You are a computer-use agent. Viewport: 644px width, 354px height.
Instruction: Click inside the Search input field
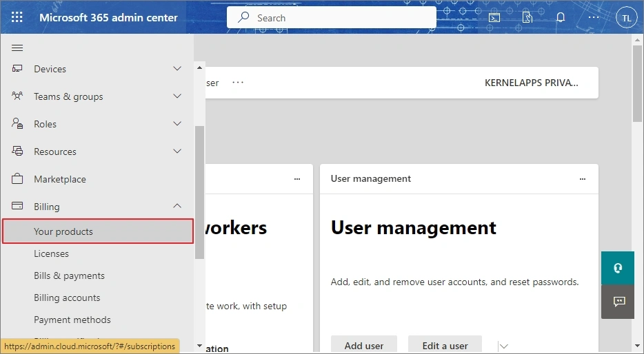point(332,18)
